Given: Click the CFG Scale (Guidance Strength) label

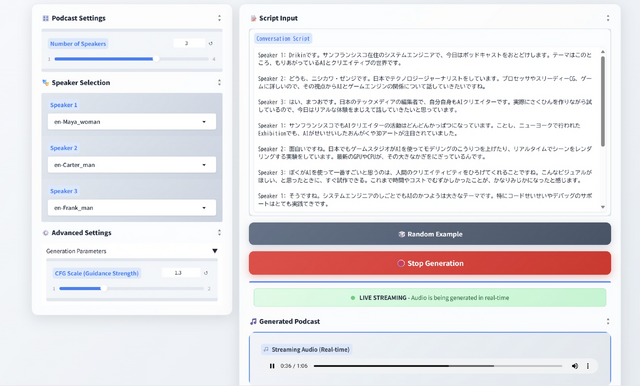Looking at the screenshot, I should tap(97, 273).
